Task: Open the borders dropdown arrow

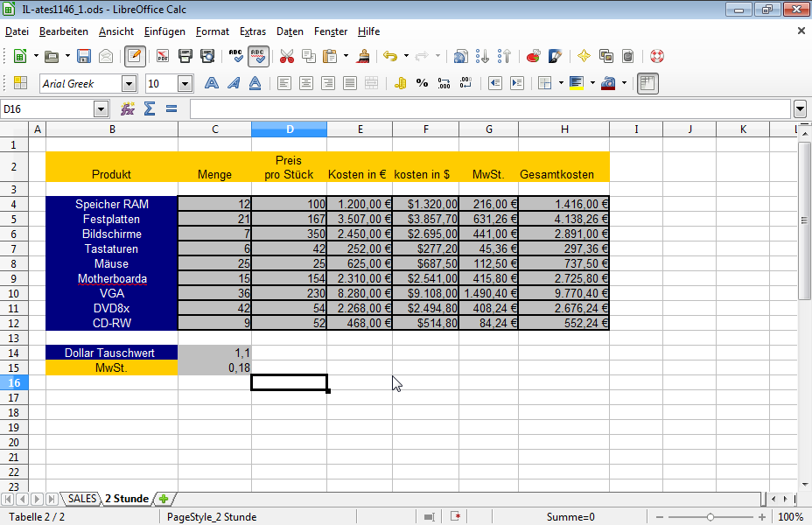Action: (x=561, y=83)
